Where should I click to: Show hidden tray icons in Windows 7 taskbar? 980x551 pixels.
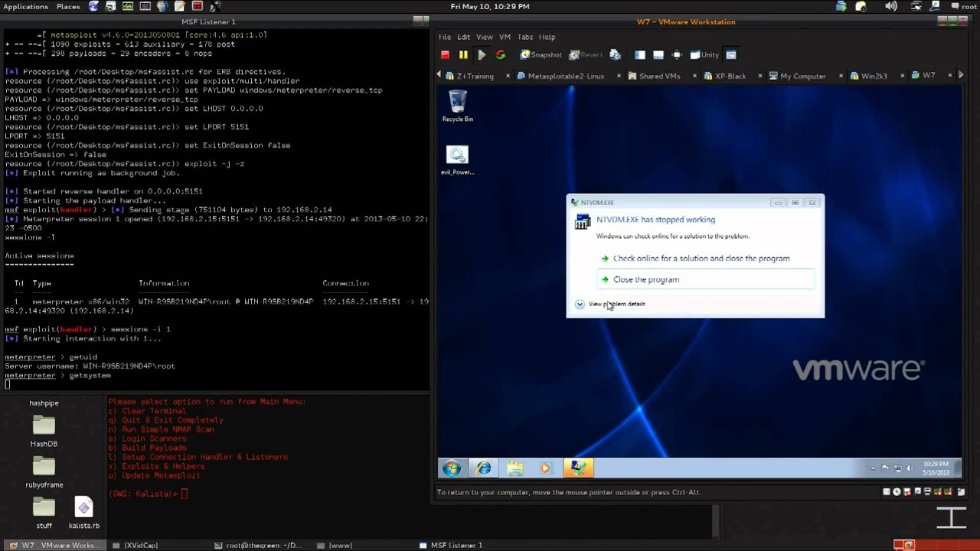point(874,468)
